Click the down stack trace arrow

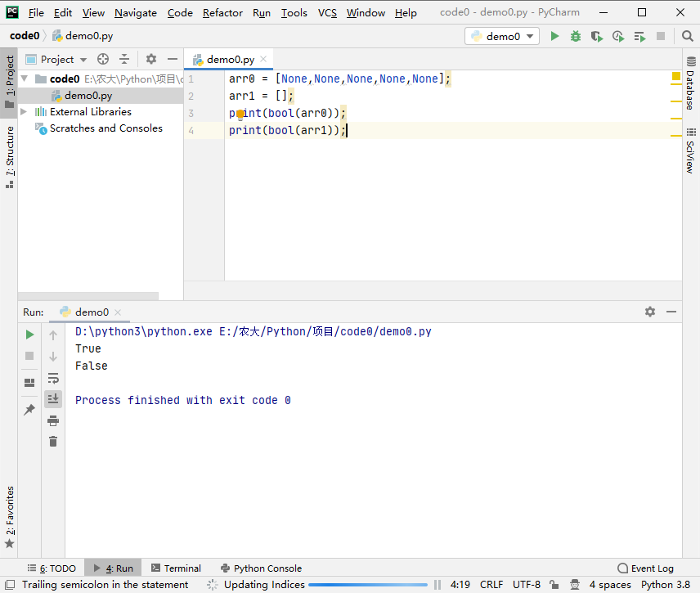coord(53,357)
